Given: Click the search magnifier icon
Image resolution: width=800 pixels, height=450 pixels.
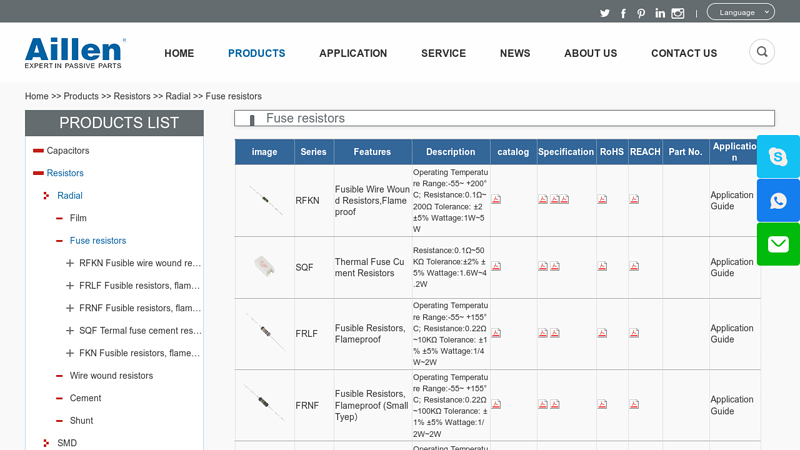Looking at the screenshot, I should click(762, 52).
